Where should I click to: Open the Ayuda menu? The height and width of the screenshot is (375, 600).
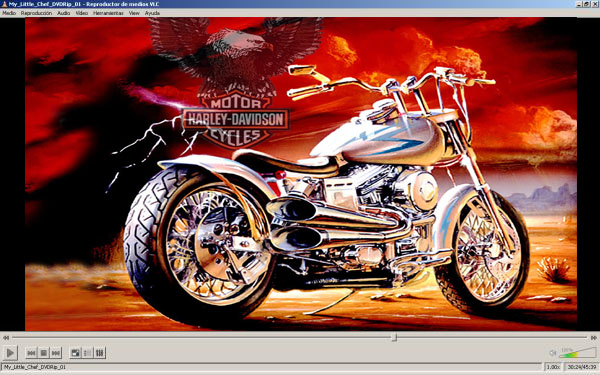click(x=152, y=13)
